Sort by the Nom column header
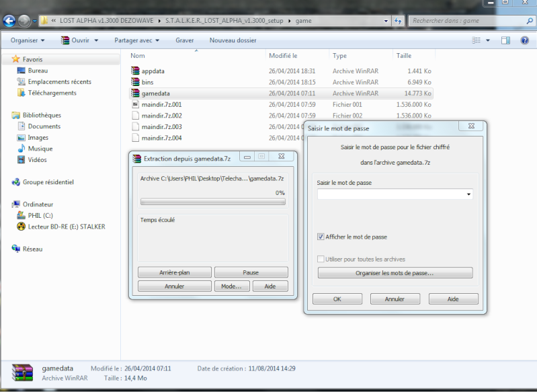Image resolution: width=537 pixels, height=392 pixels. click(x=138, y=56)
